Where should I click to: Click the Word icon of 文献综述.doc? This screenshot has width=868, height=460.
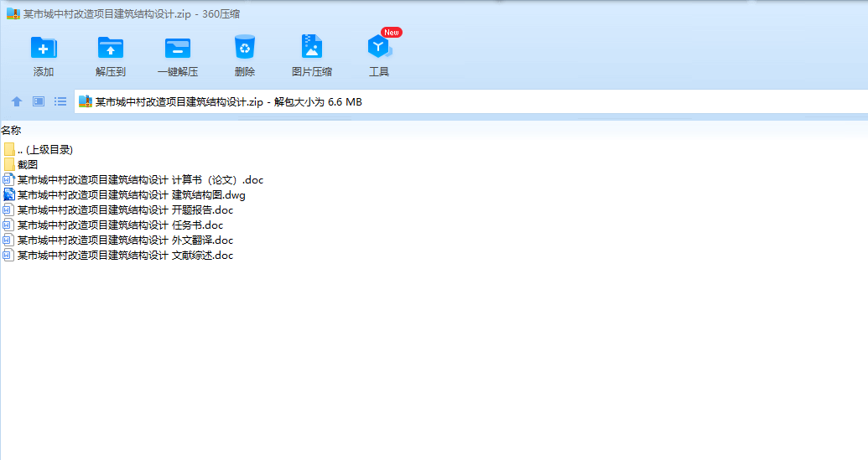pyautogui.click(x=8, y=256)
